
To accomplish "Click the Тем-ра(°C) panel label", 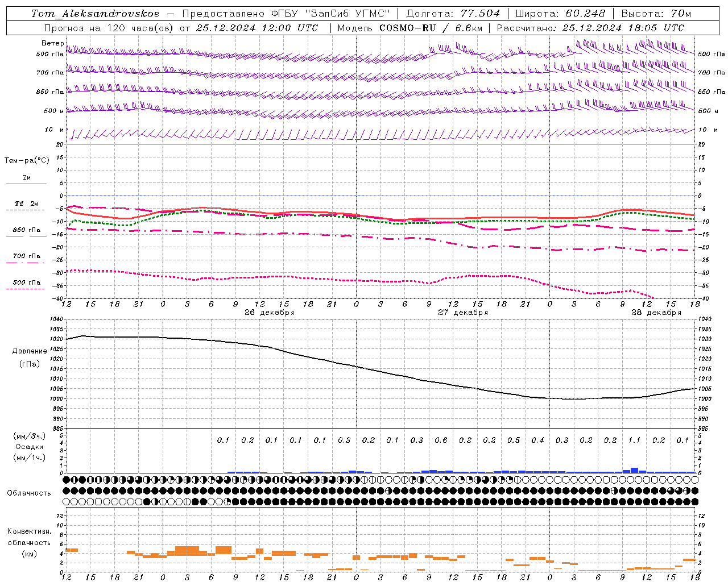I will pos(27,161).
